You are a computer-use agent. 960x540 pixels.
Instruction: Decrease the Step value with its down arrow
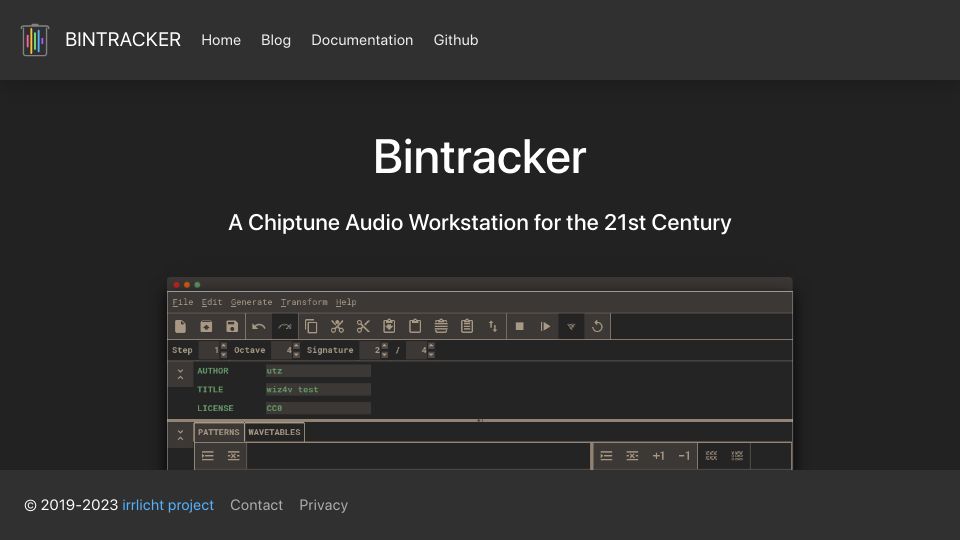(x=223, y=354)
